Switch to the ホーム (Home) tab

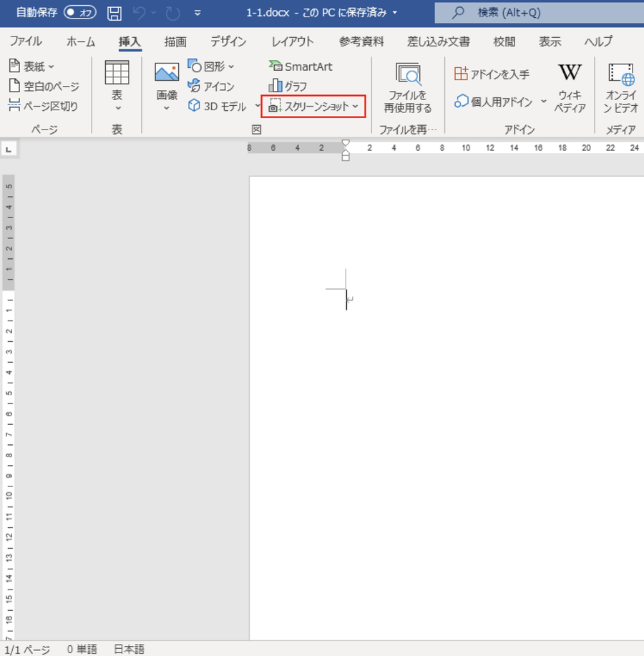[x=81, y=41]
